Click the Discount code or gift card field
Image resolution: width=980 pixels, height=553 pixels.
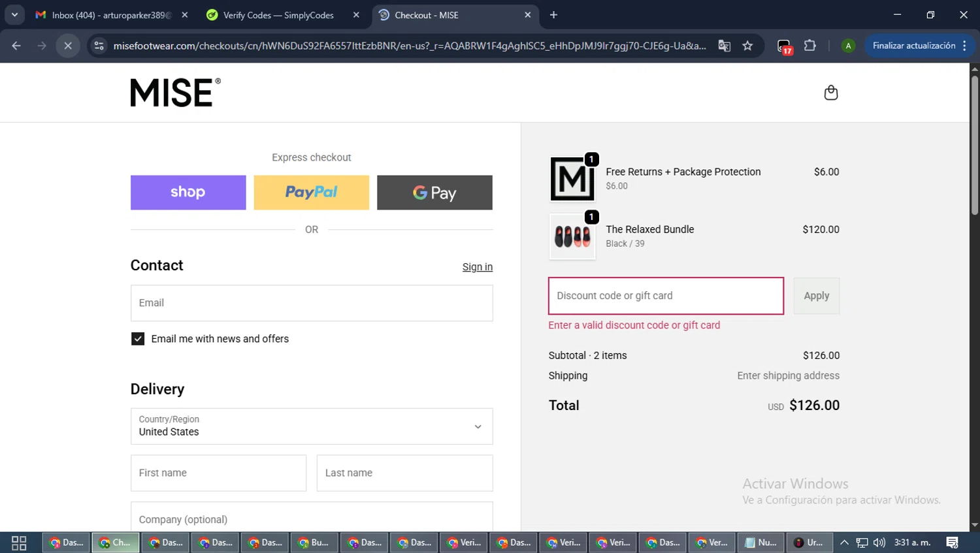(666, 296)
